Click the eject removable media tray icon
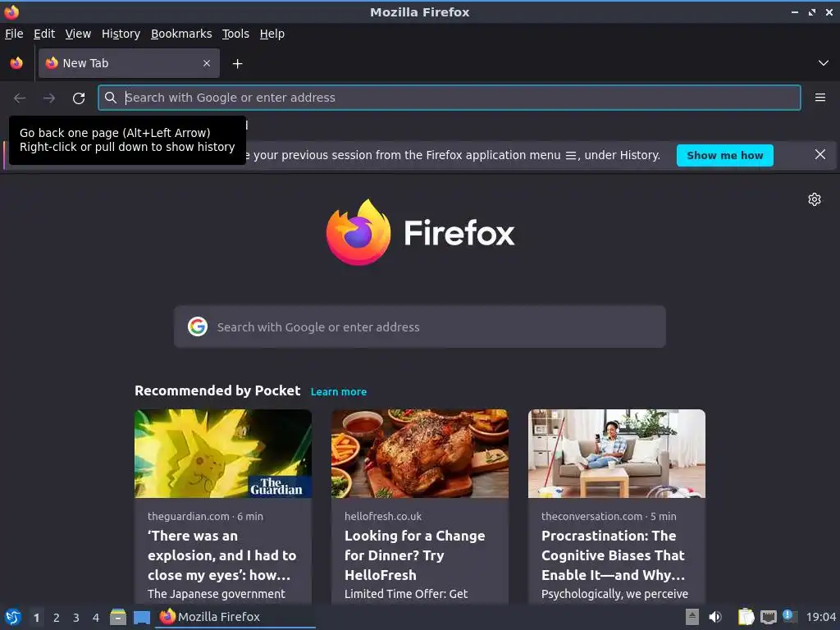This screenshot has width=840, height=630. click(x=692, y=617)
